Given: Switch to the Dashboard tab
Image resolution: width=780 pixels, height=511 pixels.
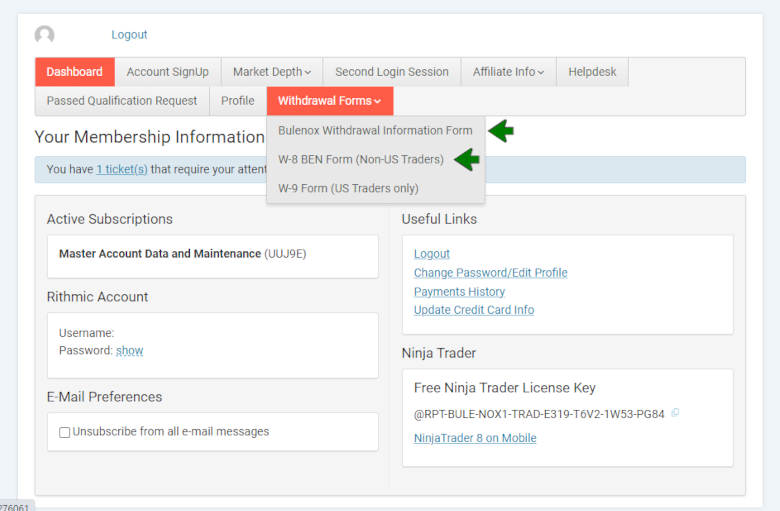Looking at the screenshot, I should pyautogui.click(x=74, y=72).
